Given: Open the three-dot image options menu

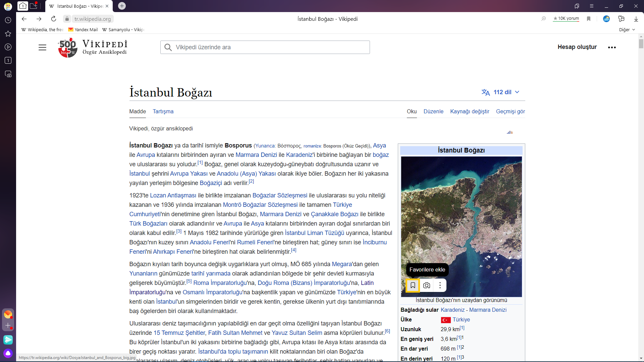Looking at the screenshot, I should coord(440,285).
